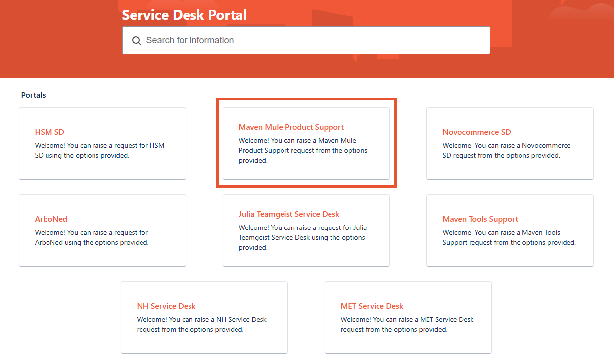Select the Novocommerce SD portal title

tap(476, 132)
